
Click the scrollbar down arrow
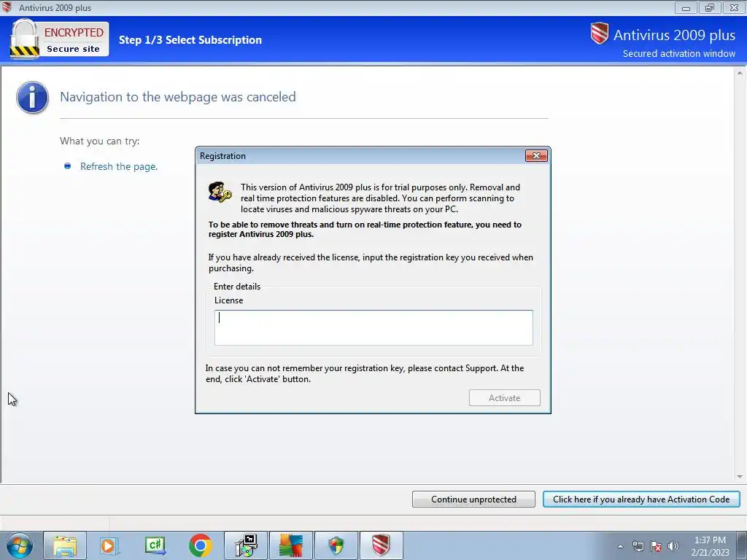pyautogui.click(x=740, y=477)
